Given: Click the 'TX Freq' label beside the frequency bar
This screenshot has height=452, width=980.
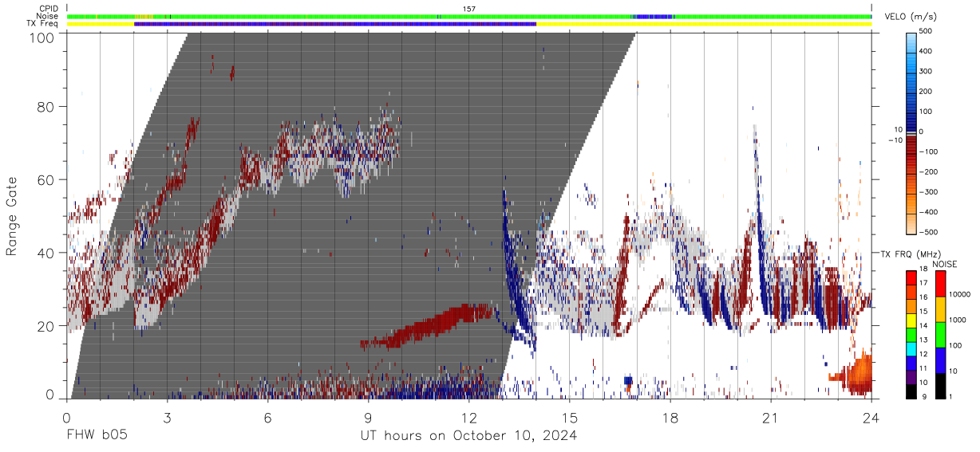Looking at the screenshot, I should coord(42,23).
